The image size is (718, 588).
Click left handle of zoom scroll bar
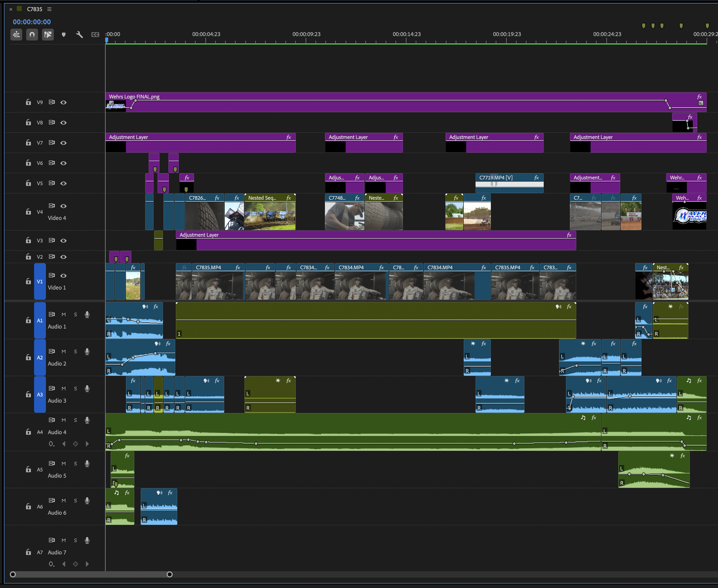click(13, 575)
